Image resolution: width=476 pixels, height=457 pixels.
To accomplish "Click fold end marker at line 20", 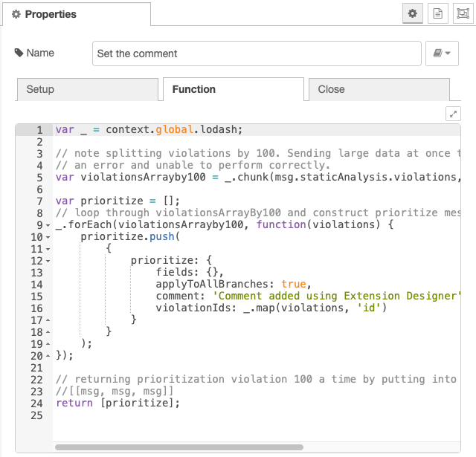I will click(48, 356).
